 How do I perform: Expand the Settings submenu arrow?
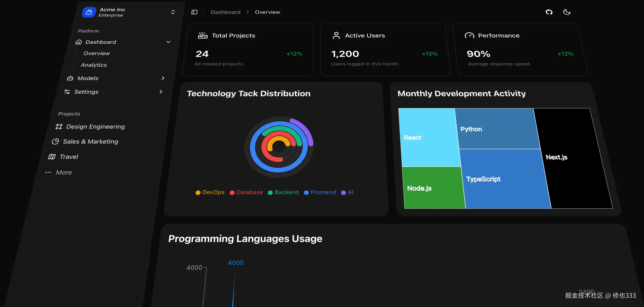click(161, 92)
